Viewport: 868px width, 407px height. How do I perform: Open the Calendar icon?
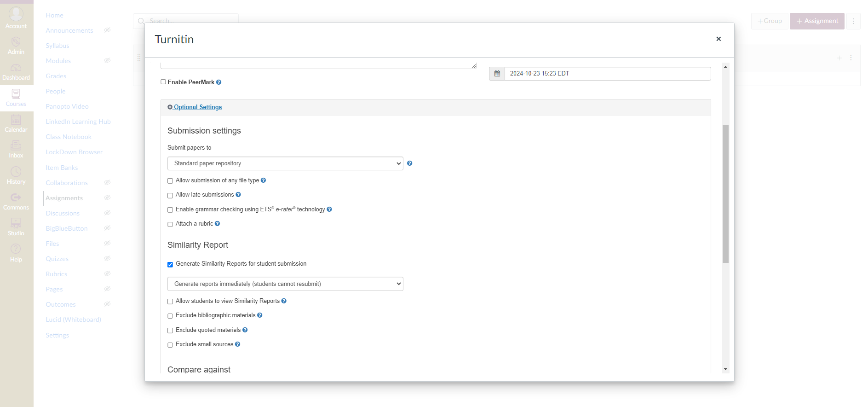[16, 120]
